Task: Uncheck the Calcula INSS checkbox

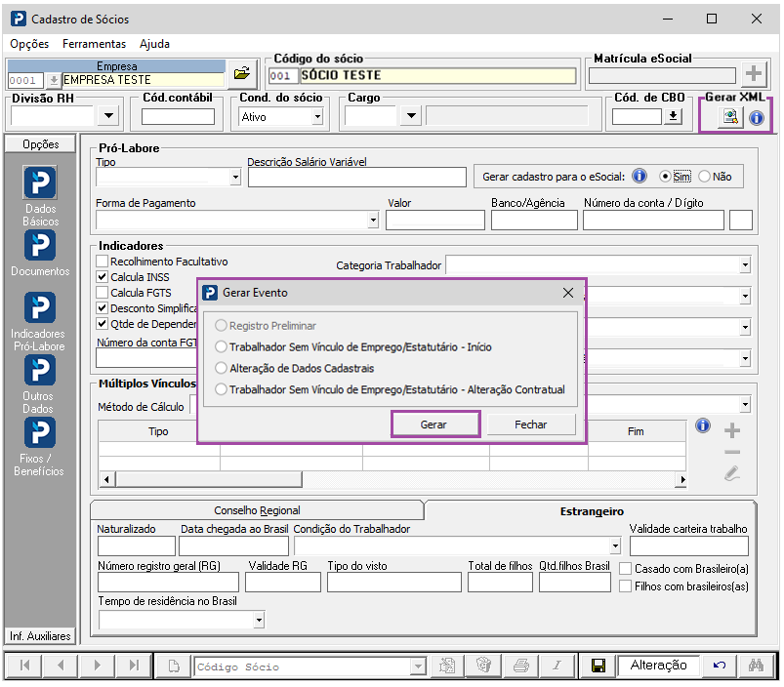Action: coord(102,276)
